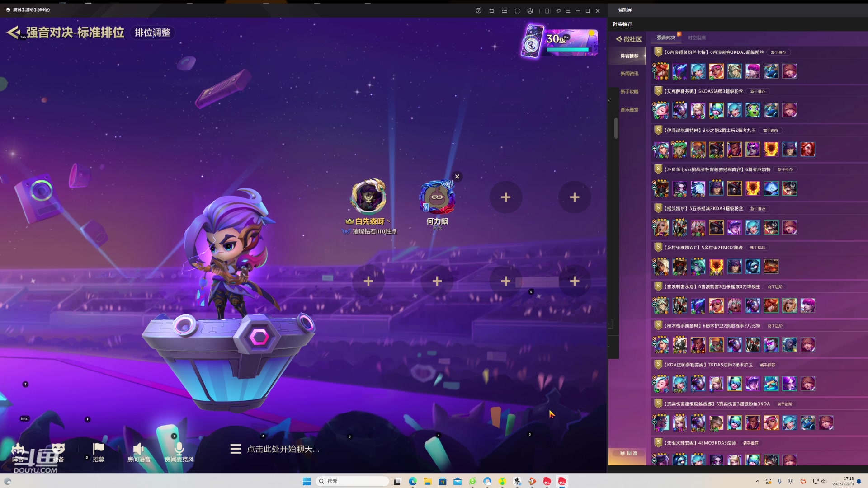Open the 阵容 lineup icon at bottom left

[18, 453]
